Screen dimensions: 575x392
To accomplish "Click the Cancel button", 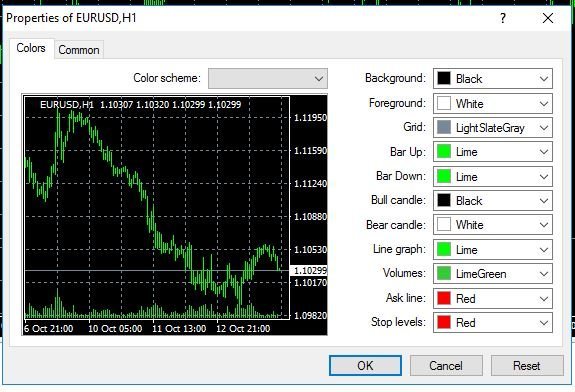I will 446,365.
